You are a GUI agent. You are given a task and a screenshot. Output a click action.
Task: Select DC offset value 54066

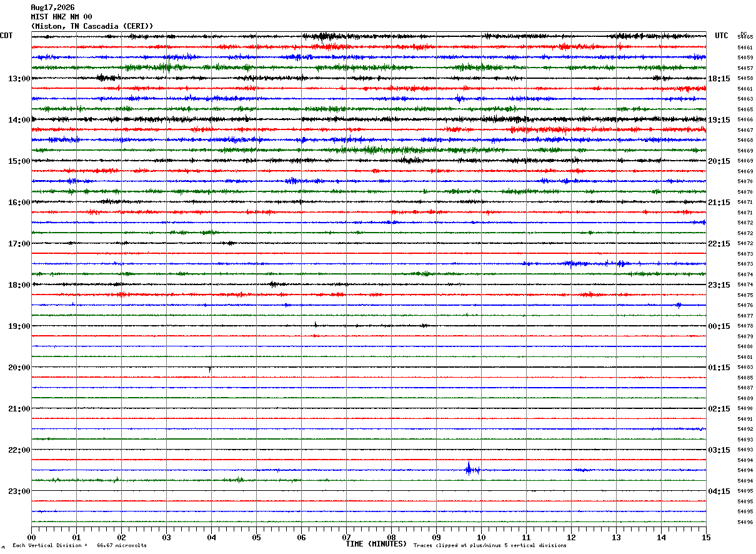click(745, 119)
